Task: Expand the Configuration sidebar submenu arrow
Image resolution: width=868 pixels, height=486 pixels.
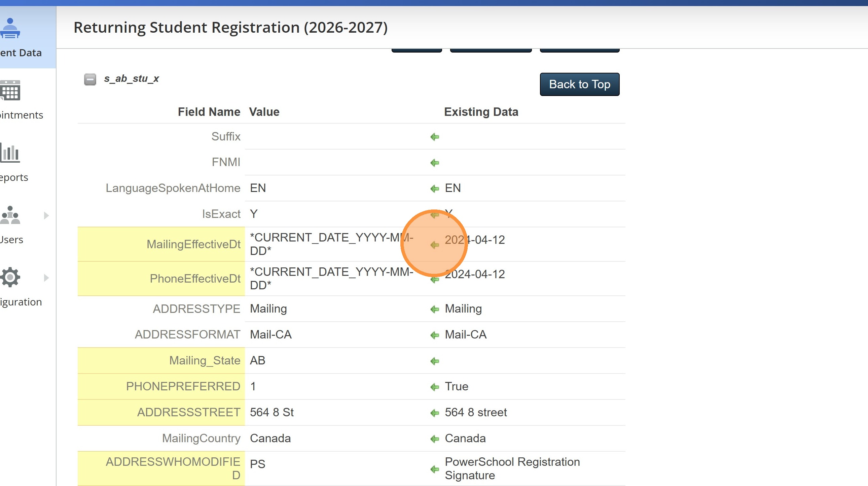Action: pos(46,278)
